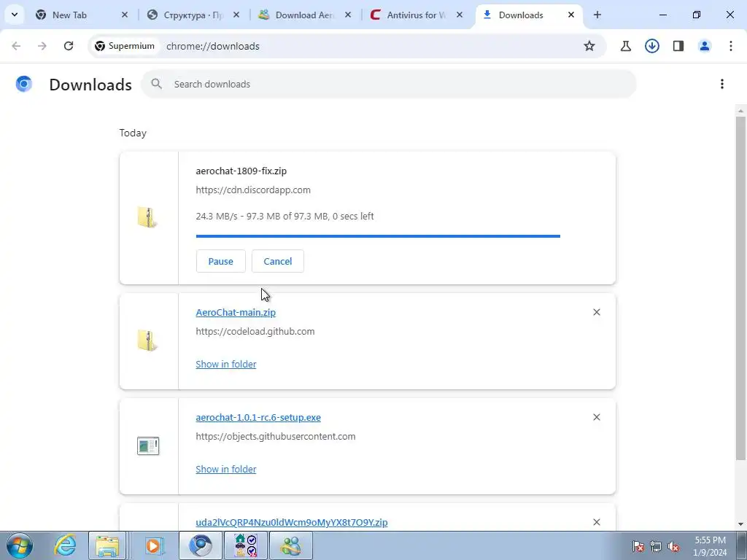
Task: Switch to the Antivirus for W tab
Action: coord(415,15)
